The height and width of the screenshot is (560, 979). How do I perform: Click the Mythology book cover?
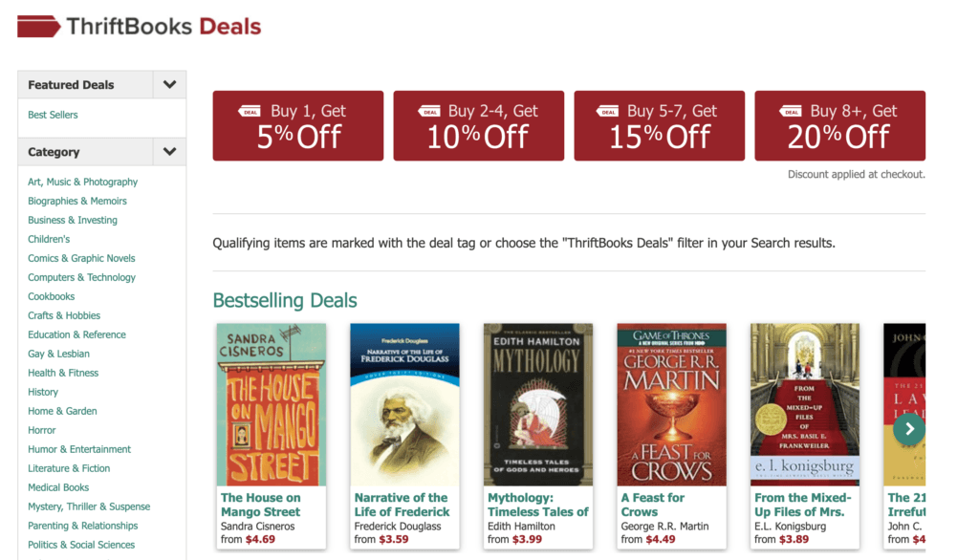(537, 404)
